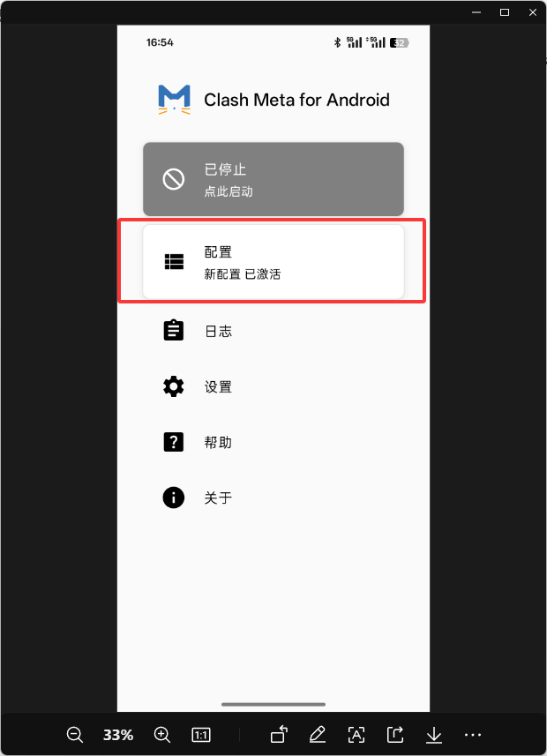
Task: Open the three-dot more options menu
Action: [473, 735]
